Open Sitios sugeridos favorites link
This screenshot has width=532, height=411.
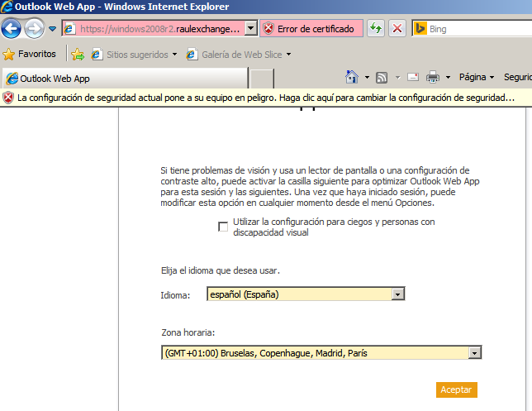[135, 55]
